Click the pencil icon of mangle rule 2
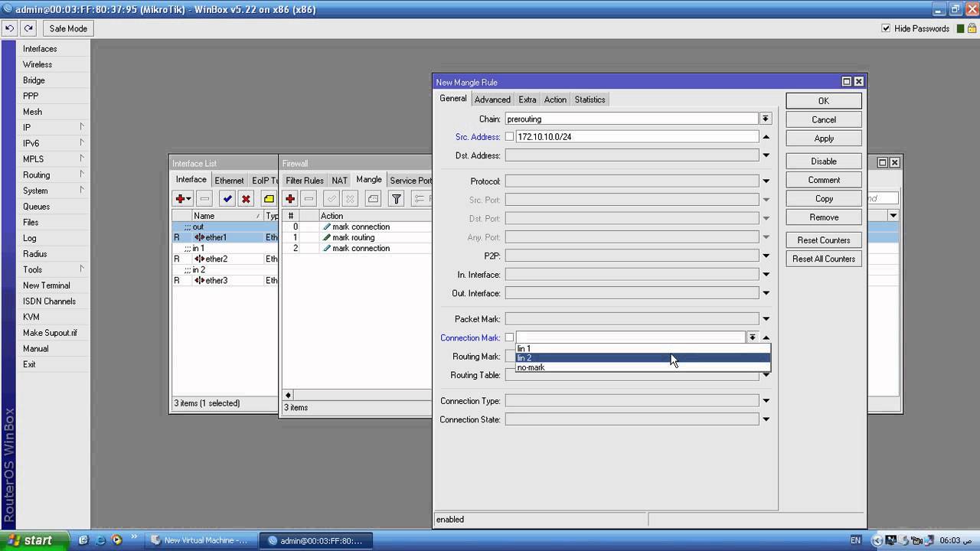Image resolution: width=980 pixels, height=551 pixels. click(327, 248)
